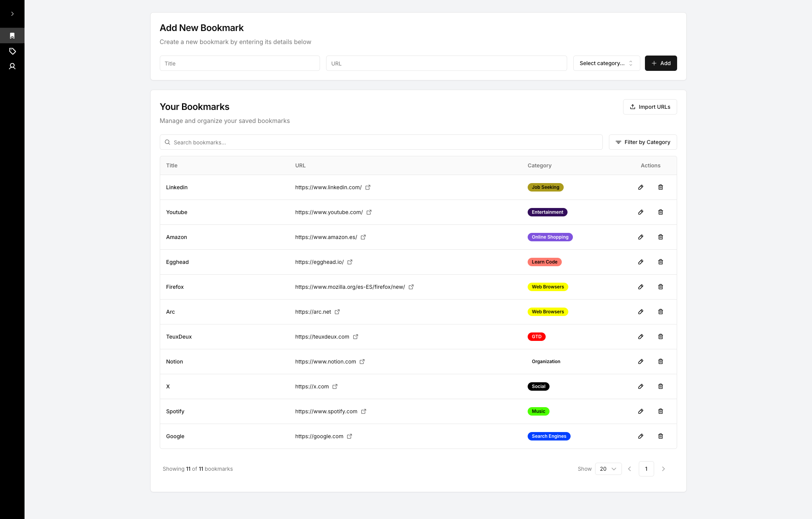Viewport: 812px width, 519px height.
Task: Delete the Spotify bookmark
Action: click(660, 411)
